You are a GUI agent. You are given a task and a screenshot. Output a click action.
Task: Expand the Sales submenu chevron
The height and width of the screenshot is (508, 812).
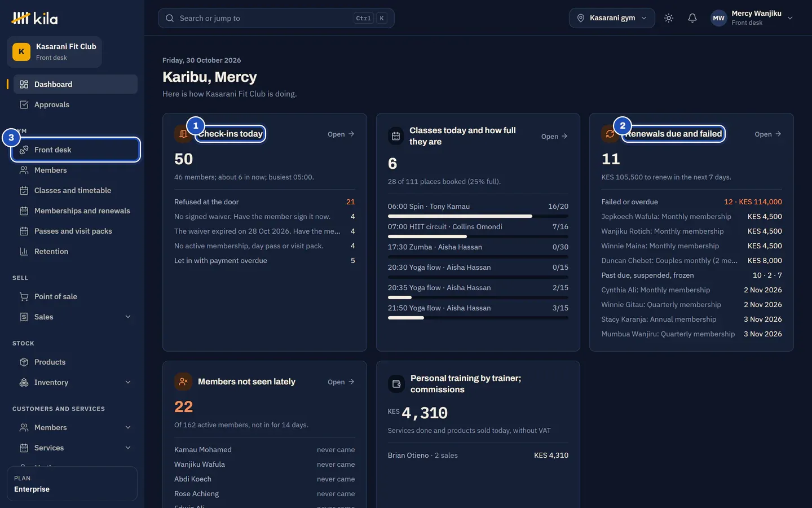point(128,317)
